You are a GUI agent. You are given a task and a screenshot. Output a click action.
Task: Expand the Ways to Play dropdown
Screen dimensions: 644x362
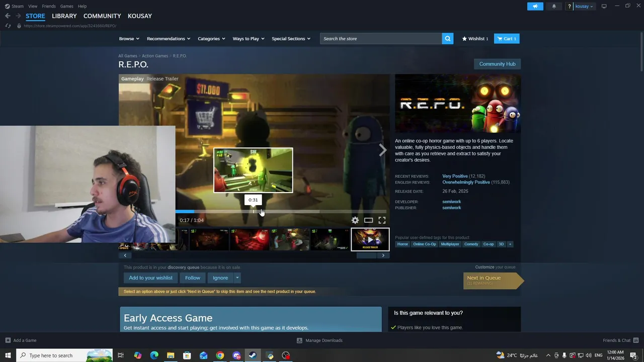coord(249,39)
